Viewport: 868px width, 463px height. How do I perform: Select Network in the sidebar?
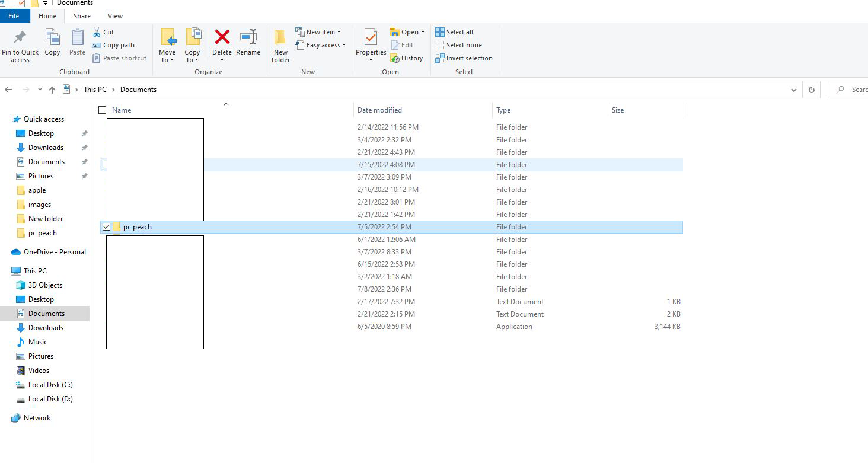[x=37, y=418]
